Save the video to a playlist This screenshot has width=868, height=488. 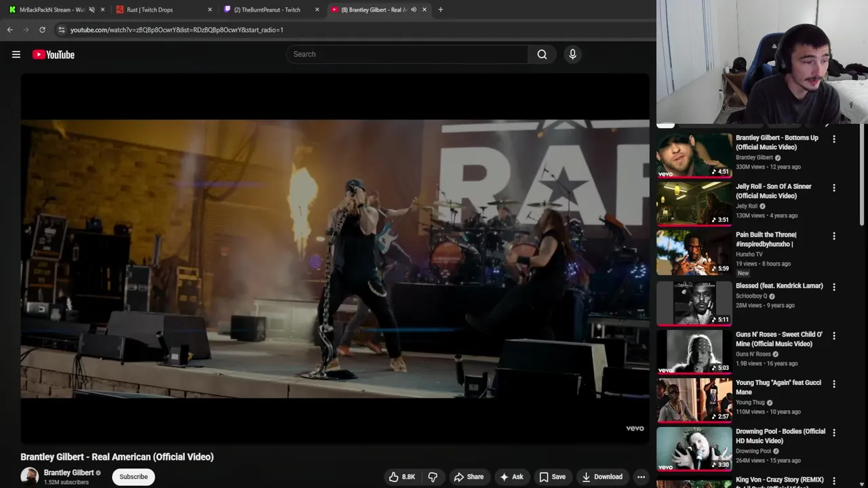(552, 477)
